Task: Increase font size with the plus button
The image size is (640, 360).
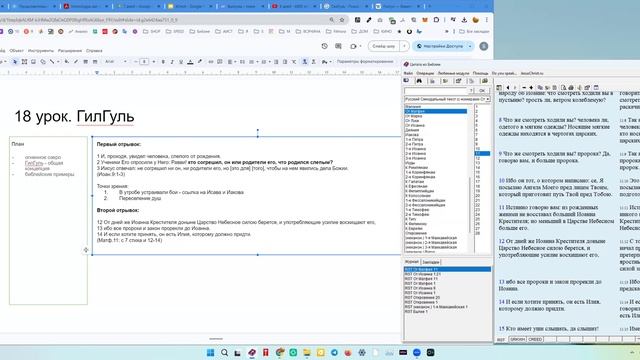Action: pyautogui.click(x=153, y=62)
